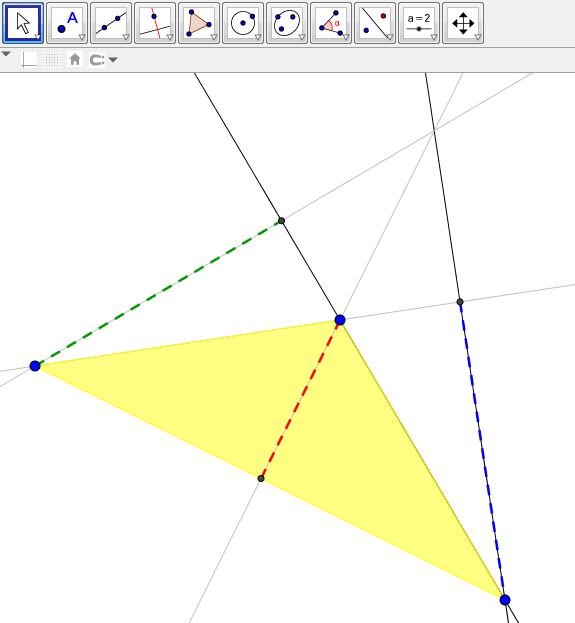Select the New Point tool

tap(67, 23)
